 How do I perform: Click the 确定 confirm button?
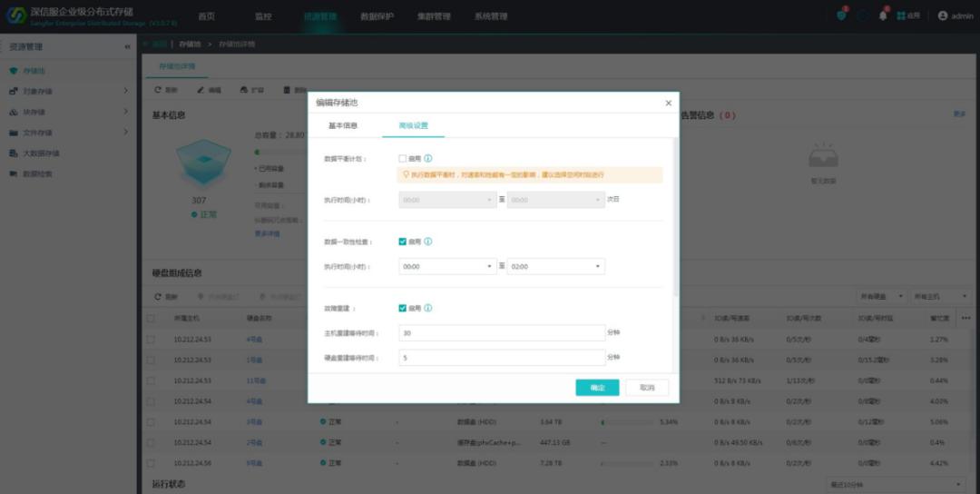point(597,388)
